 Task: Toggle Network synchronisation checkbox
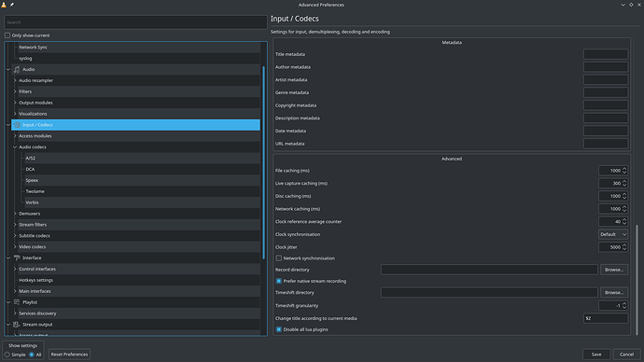coord(279,258)
